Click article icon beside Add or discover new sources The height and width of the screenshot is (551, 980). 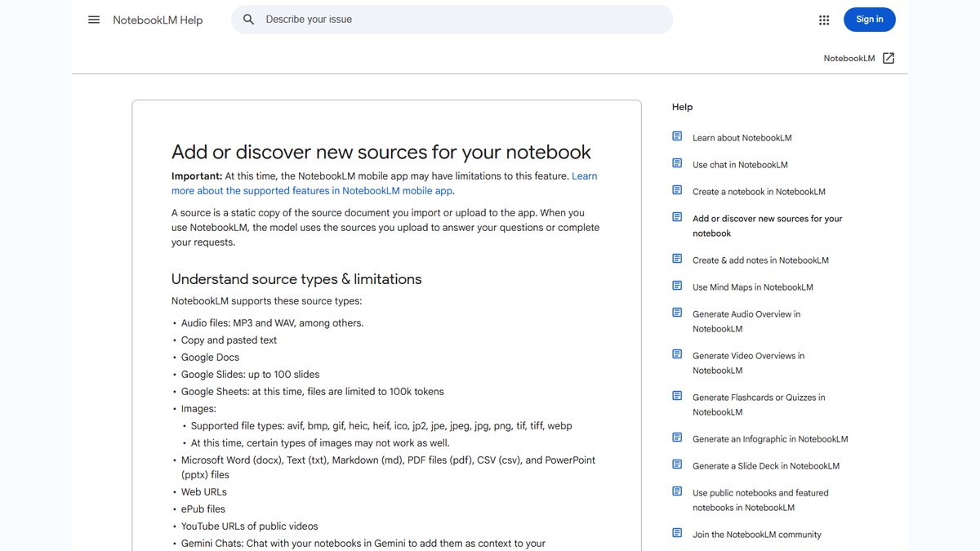coord(677,217)
